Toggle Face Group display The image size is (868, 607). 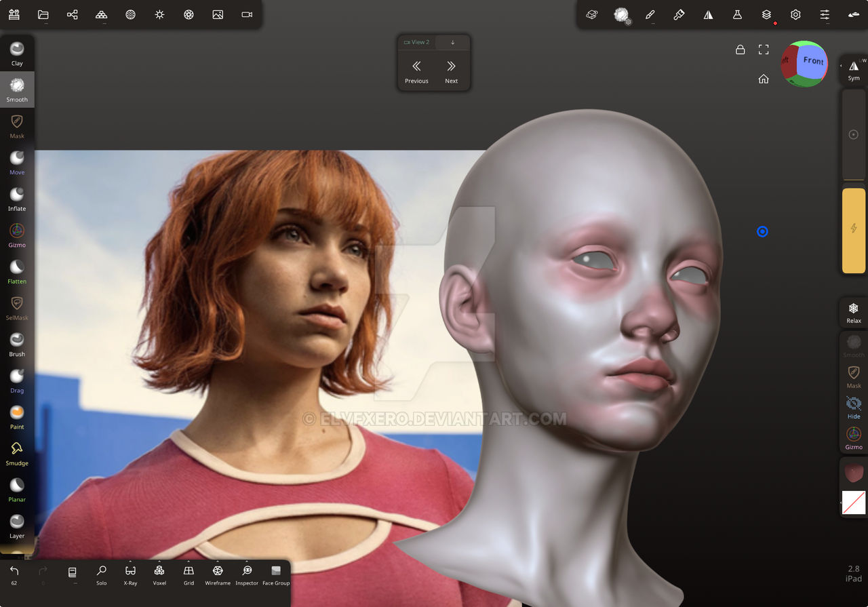[x=276, y=574]
